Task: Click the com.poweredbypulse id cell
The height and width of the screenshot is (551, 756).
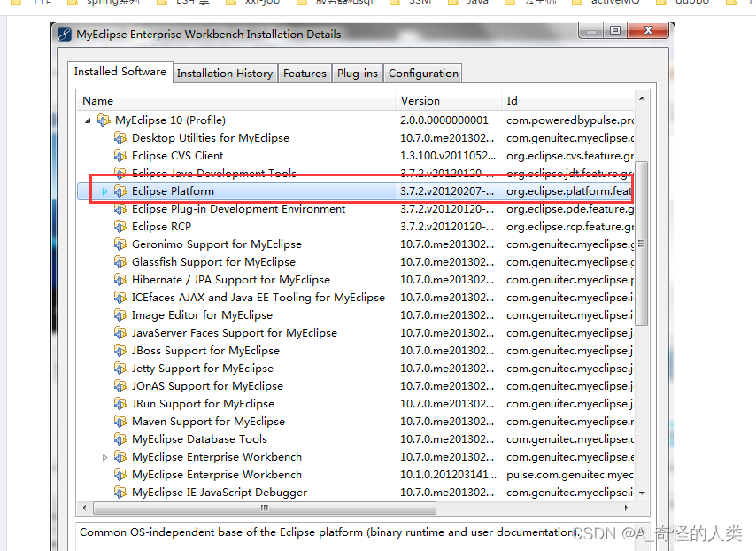Action: pos(570,120)
